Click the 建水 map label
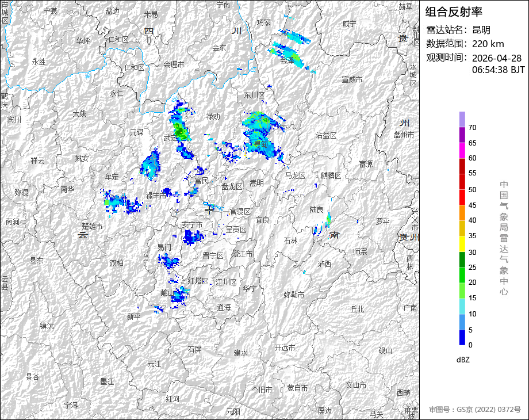This screenshot has height=420, width=529. (240, 353)
